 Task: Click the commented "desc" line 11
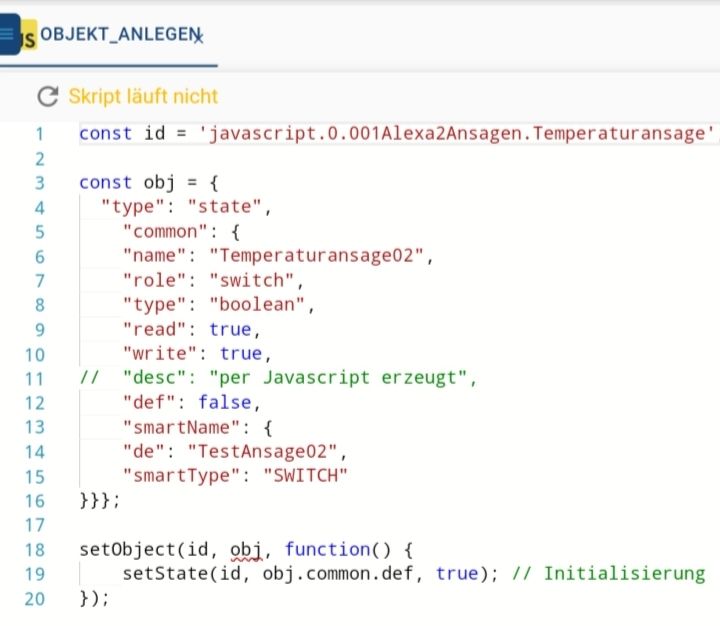coord(278,378)
